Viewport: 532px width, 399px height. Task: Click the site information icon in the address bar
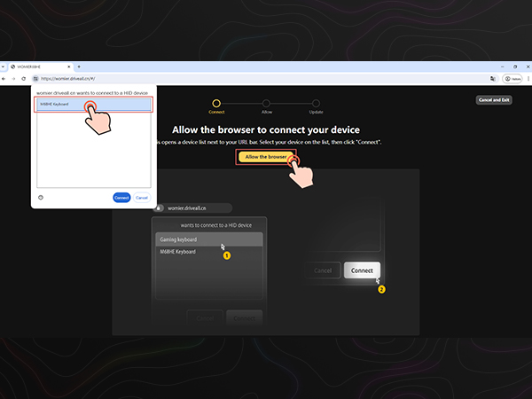click(x=36, y=78)
